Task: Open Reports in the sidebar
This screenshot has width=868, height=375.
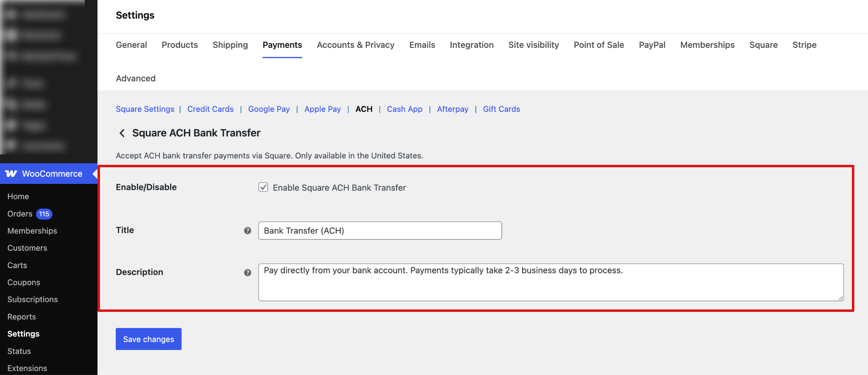Action: pos(22,317)
